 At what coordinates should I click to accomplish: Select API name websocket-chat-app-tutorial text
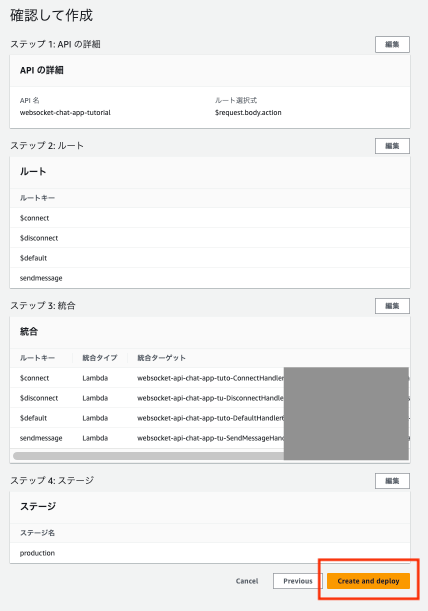tap(65, 113)
